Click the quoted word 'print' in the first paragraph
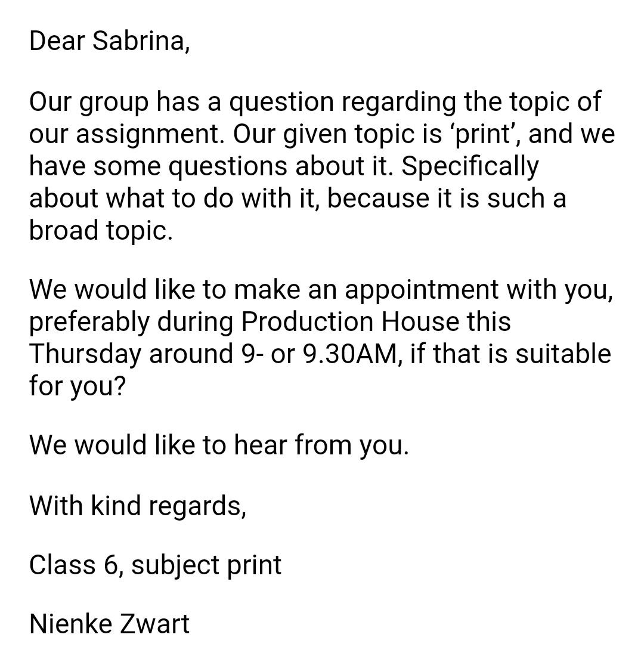The width and height of the screenshot is (644, 650). coord(483,134)
